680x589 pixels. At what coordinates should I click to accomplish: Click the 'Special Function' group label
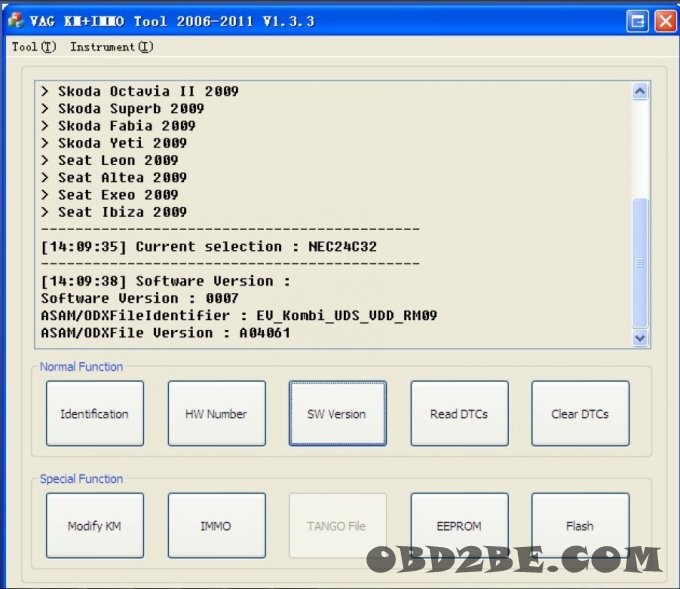[x=82, y=478]
